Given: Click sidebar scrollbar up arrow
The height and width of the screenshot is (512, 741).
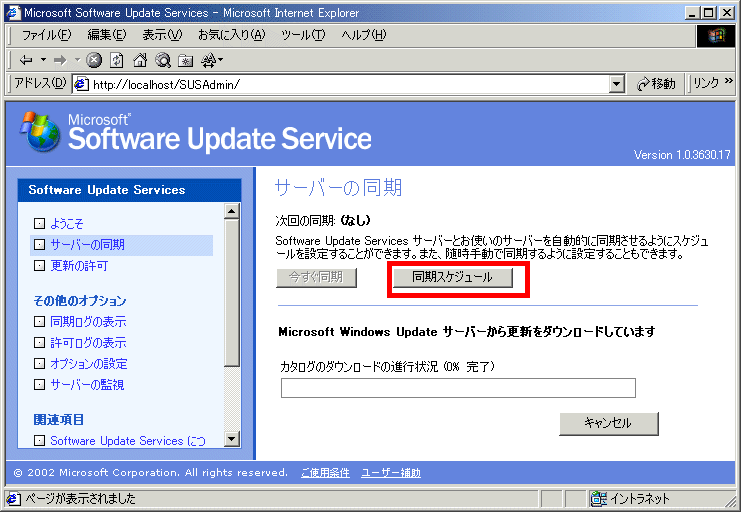Looking at the screenshot, I should click(x=232, y=211).
